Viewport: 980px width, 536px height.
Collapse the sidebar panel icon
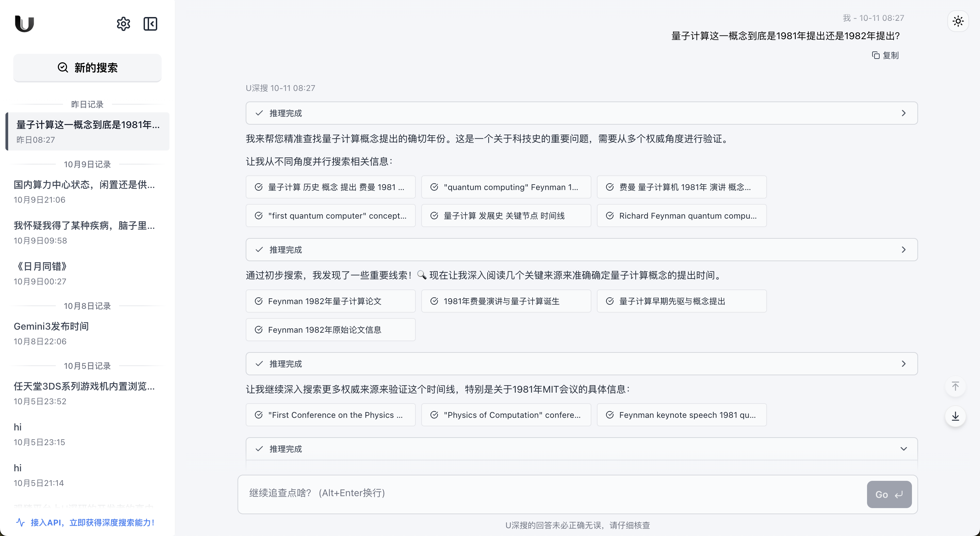[150, 24]
